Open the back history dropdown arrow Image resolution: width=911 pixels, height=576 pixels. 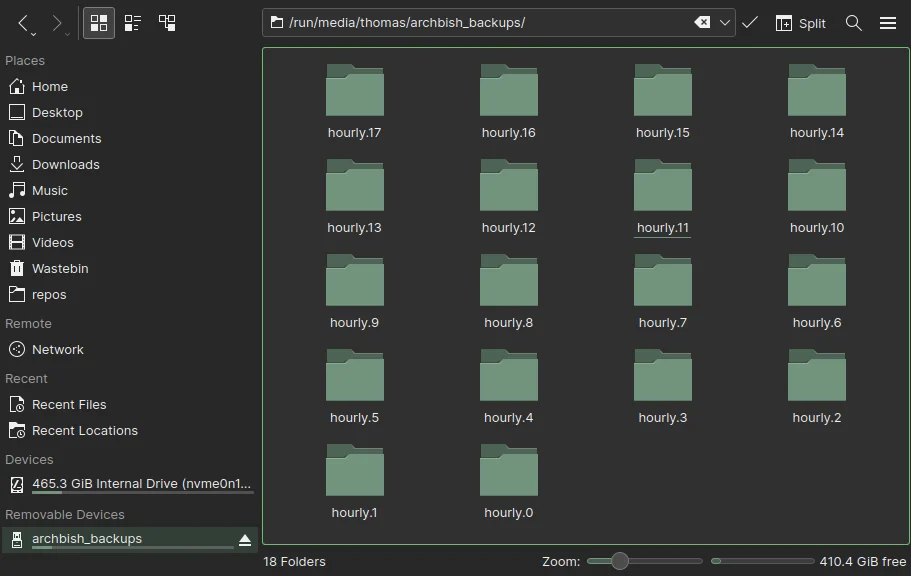(35, 33)
